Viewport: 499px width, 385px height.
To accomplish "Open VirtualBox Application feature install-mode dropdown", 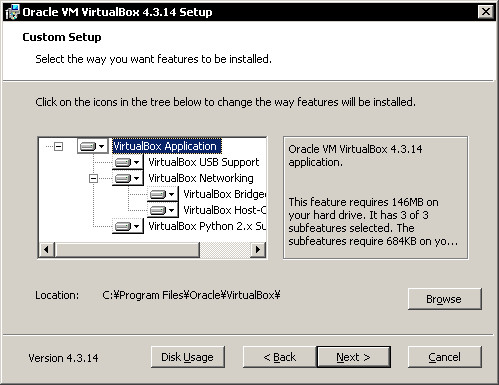I will [x=92, y=146].
